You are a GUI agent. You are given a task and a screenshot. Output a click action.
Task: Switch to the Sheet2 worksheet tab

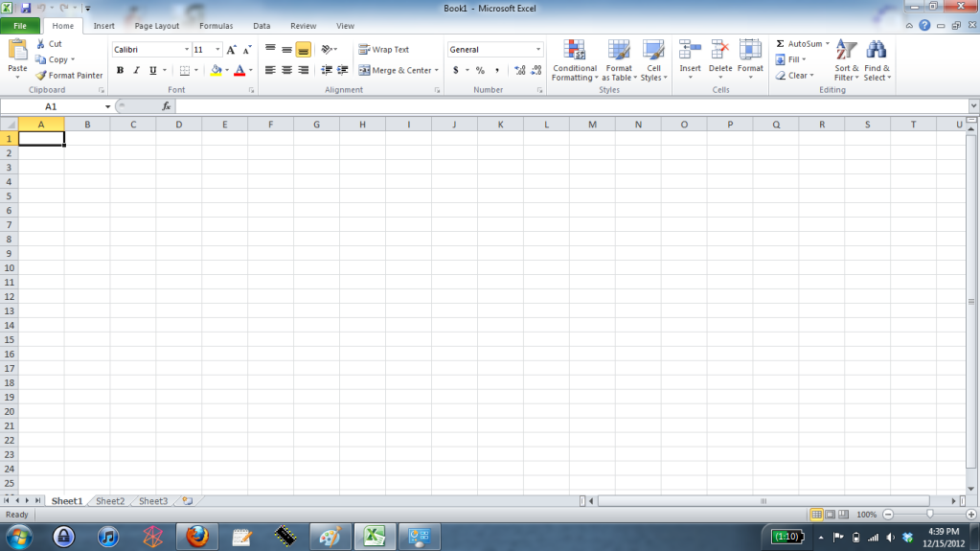[110, 501]
